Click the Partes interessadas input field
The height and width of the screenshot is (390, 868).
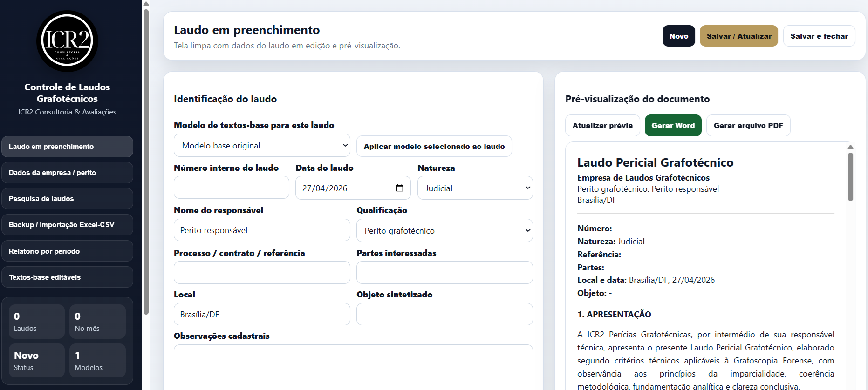[x=444, y=273]
